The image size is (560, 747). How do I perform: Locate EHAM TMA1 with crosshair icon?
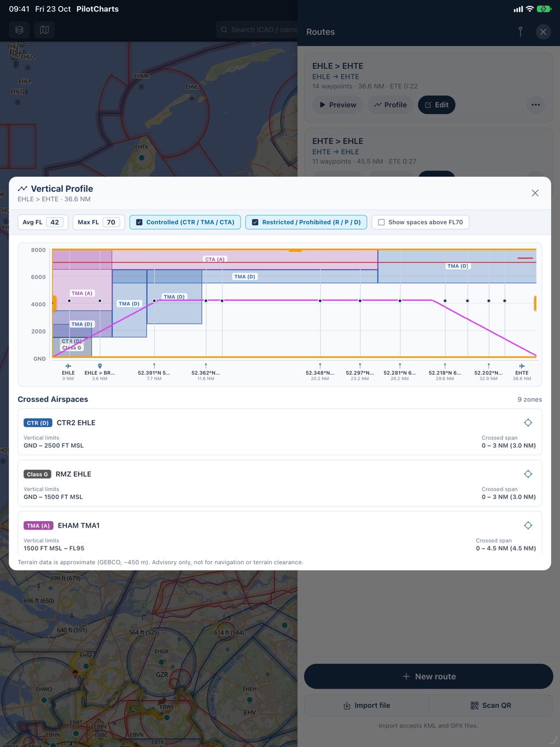click(x=528, y=526)
